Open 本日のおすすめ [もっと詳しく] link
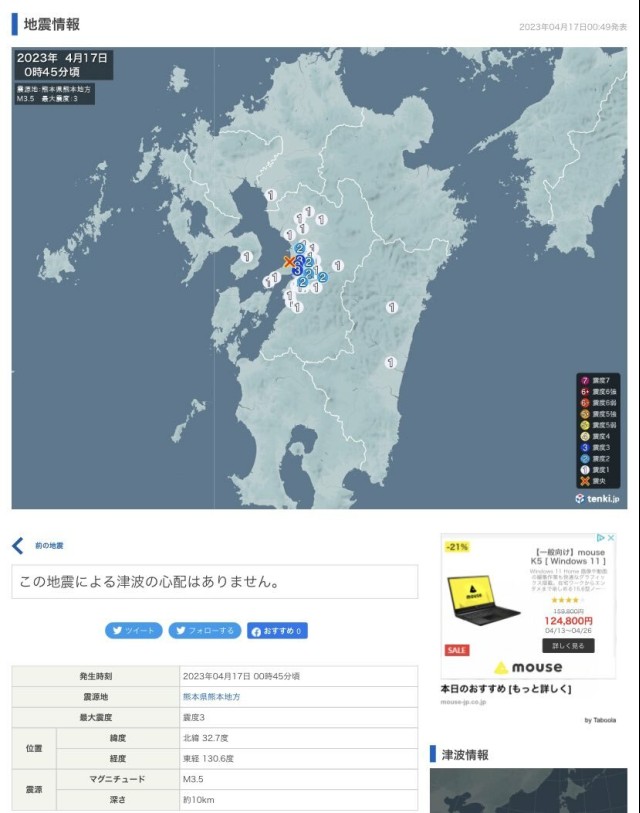Viewport: 640px width, 813px height. (505, 689)
